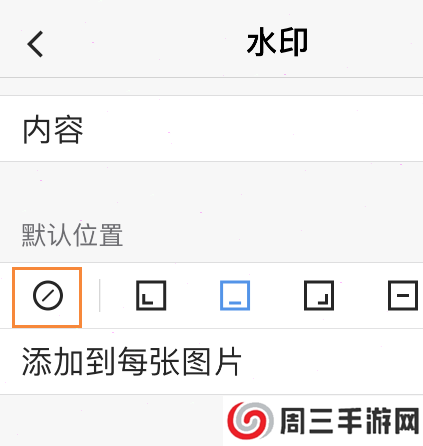Click gray gap between 内容 and 默认位置
The width and height of the screenshot is (423, 446).
[x=211, y=190]
